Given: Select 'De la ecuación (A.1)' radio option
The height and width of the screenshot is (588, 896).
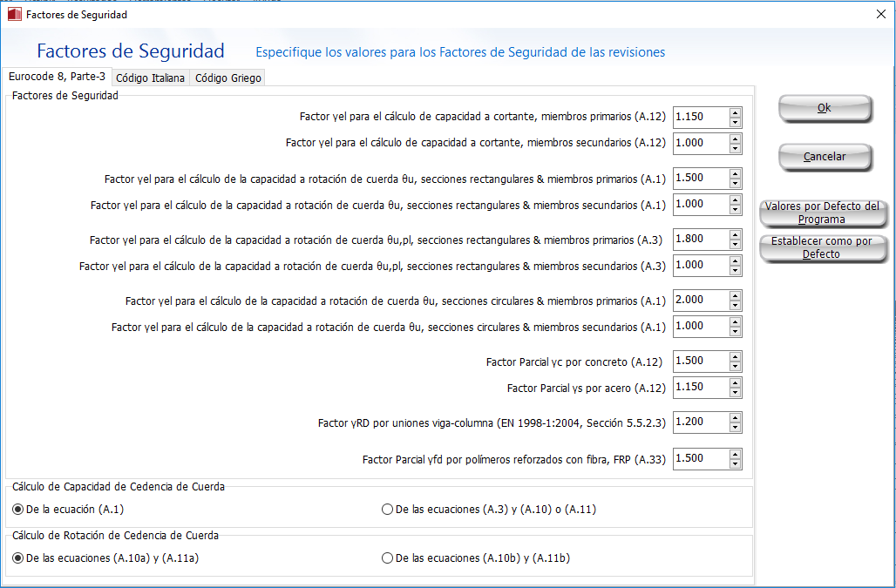Looking at the screenshot, I should pyautogui.click(x=19, y=510).
